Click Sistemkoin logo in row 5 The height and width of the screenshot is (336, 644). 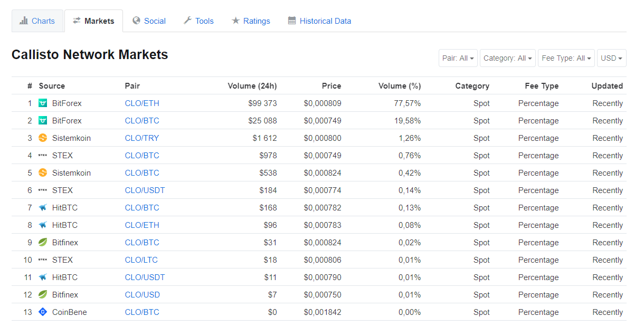[43, 173]
